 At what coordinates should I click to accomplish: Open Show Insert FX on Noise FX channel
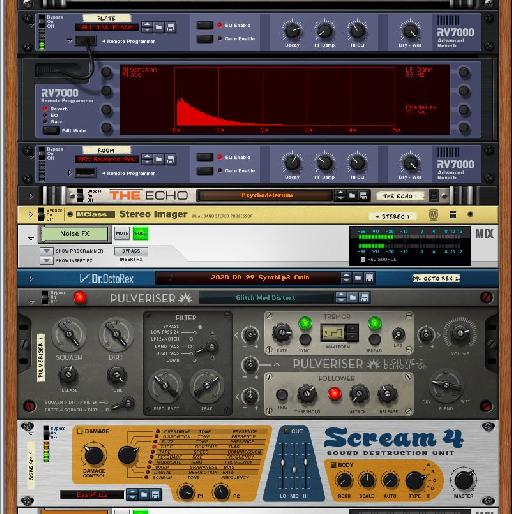[46, 260]
